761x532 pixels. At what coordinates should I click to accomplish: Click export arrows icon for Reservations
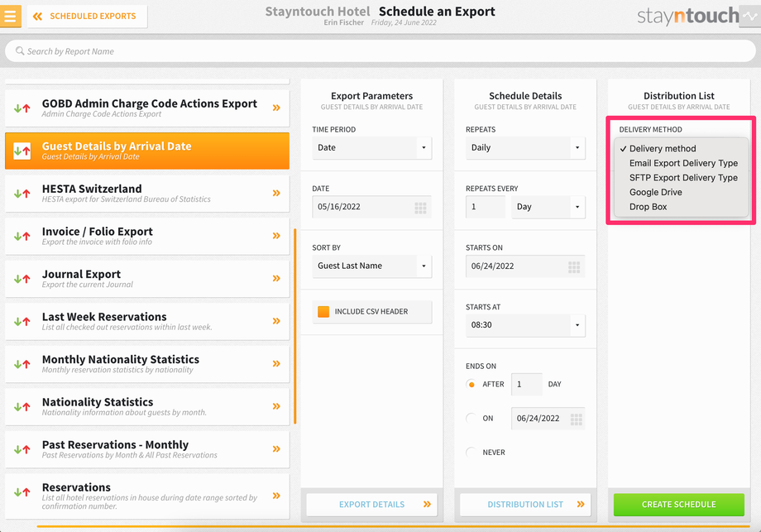point(22,492)
